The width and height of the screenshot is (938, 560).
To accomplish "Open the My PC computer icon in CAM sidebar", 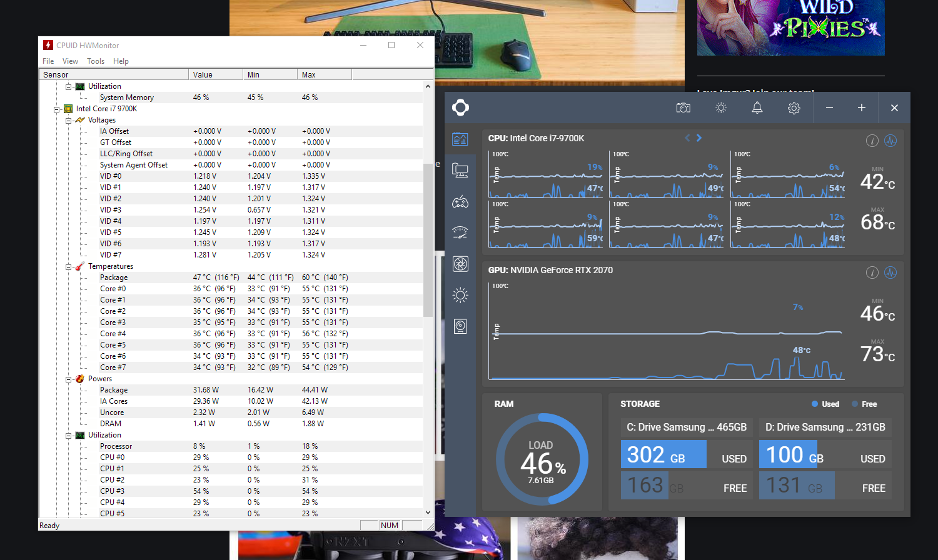I will pos(460,170).
